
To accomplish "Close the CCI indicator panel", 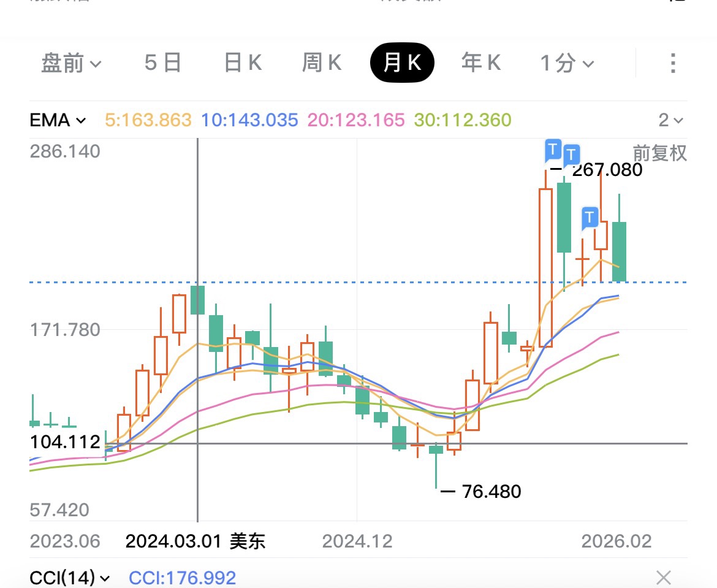I will click(x=664, y=577).
